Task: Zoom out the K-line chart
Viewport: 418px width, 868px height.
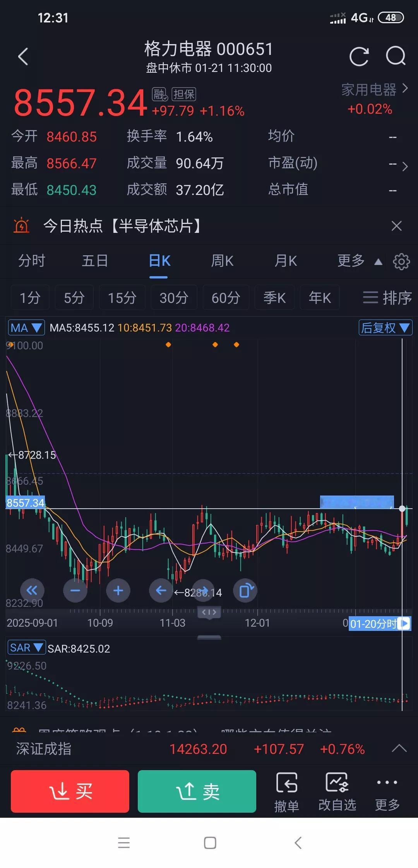Action: 75,591
